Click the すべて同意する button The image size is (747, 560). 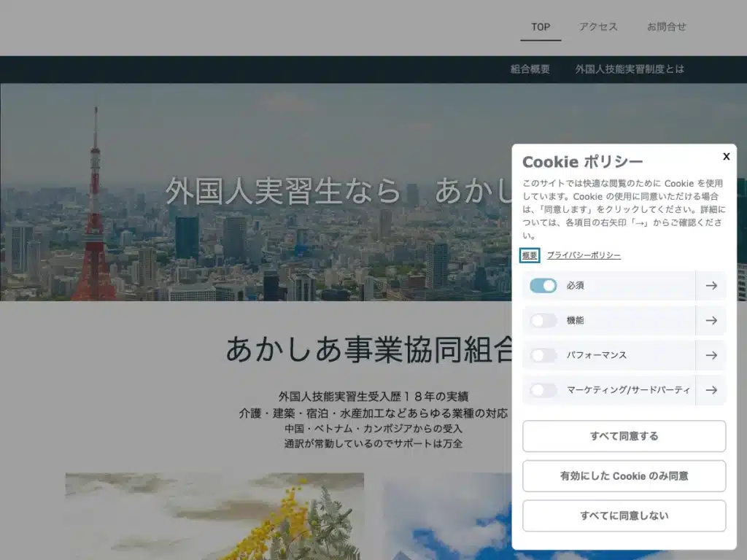click(x=624, y=436)
